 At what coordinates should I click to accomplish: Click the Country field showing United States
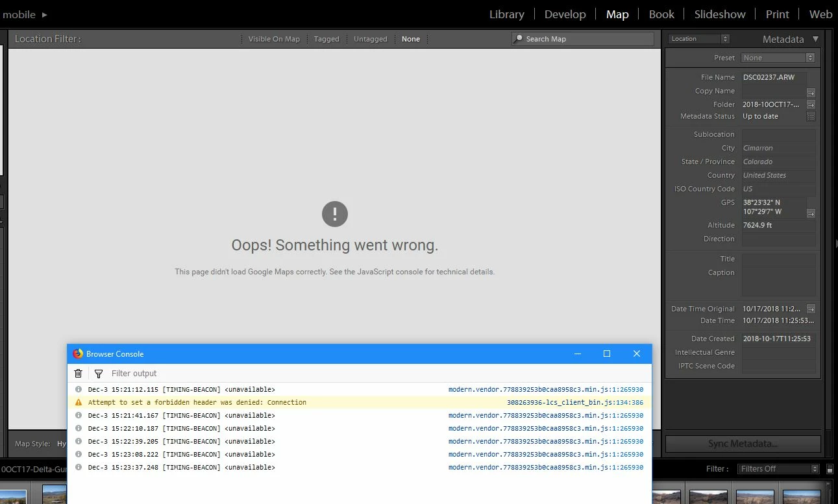(778, 175)
